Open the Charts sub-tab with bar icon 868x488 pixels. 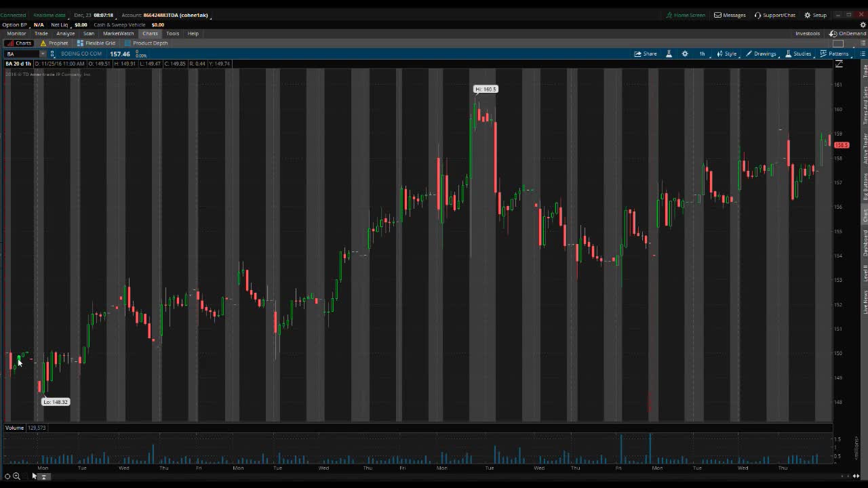click(19, 43)
